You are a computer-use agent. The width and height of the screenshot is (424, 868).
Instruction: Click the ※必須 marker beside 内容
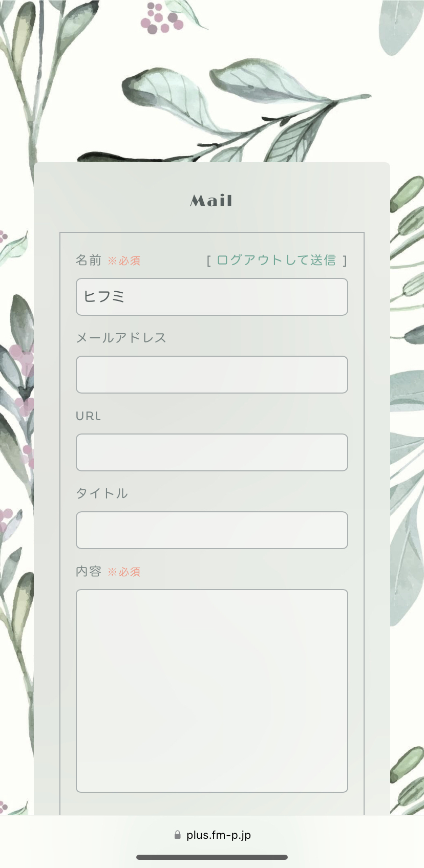point(124,572)
